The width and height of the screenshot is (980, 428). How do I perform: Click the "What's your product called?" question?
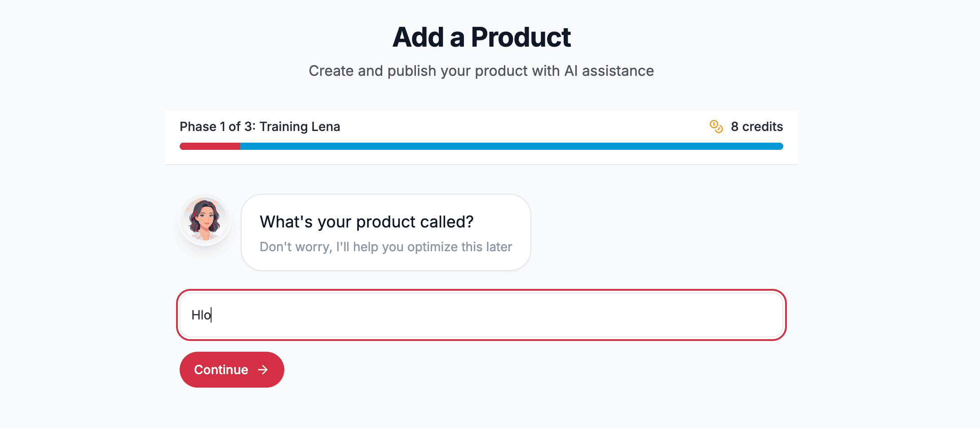(x=366, y=222)
